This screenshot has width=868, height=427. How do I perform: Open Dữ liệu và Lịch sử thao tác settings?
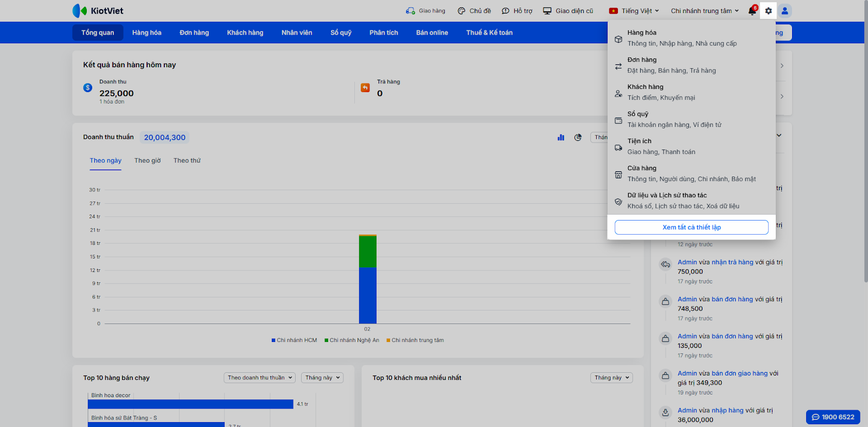point(692,200)
